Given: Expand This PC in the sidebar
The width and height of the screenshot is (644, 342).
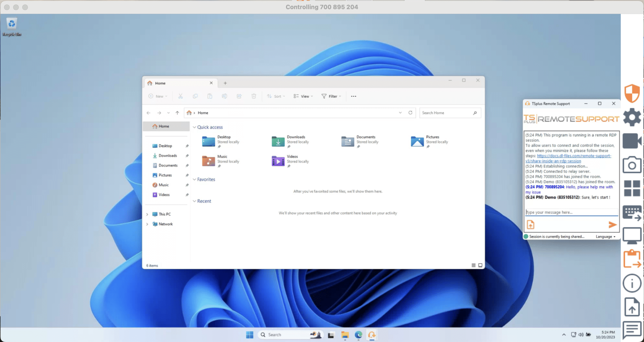Looking at the screenshot, I should 147,214.
